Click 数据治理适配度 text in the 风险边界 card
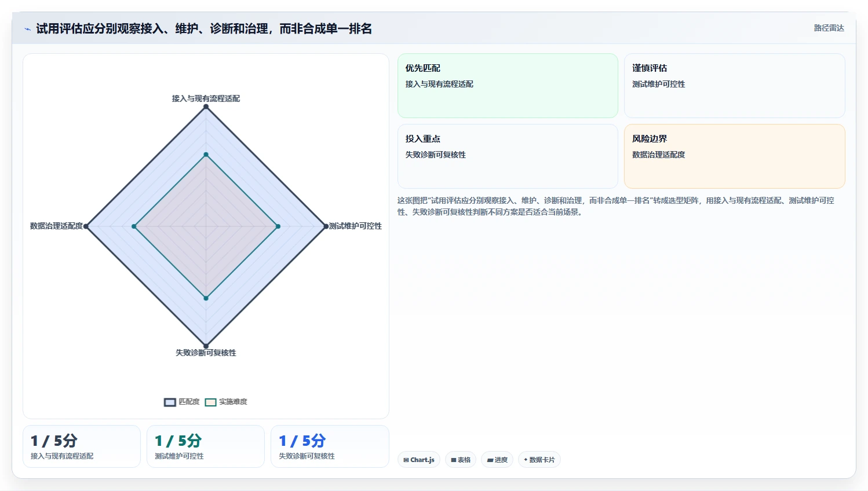Screen dimensions: 868x491 tap(658, 155)
